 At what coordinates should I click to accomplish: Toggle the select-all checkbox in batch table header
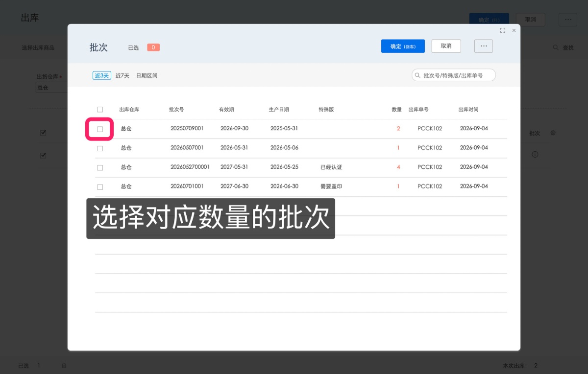100,110
